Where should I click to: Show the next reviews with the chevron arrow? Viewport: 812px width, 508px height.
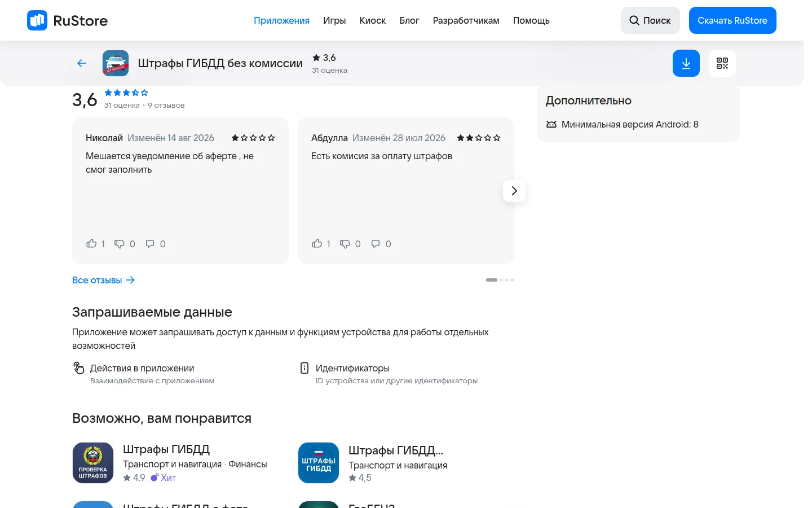514,191
